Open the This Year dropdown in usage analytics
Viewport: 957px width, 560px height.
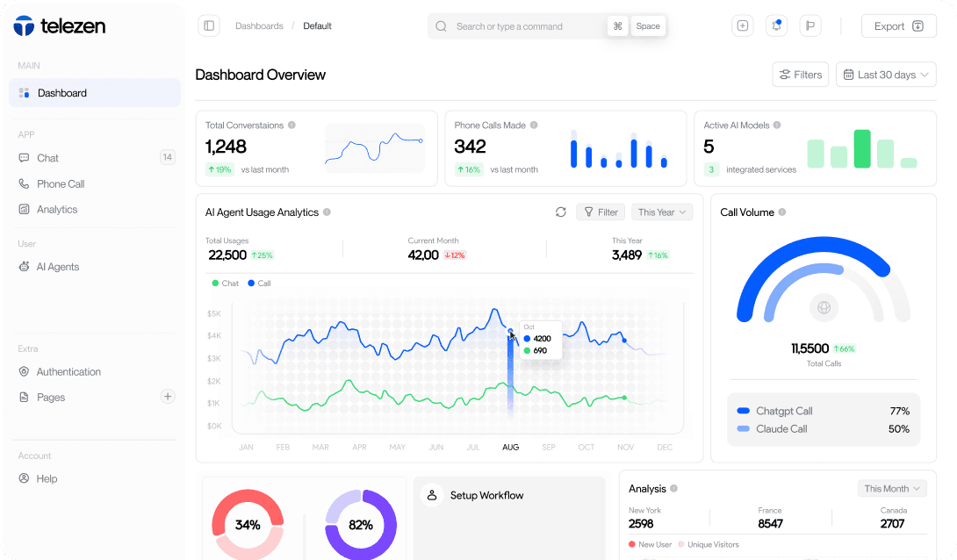661,212
